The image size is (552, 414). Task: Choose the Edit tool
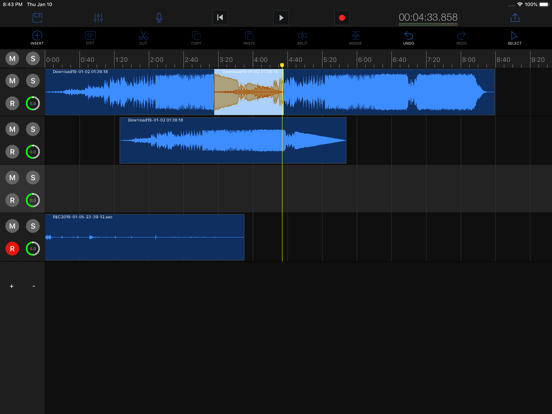coord(90,38)
